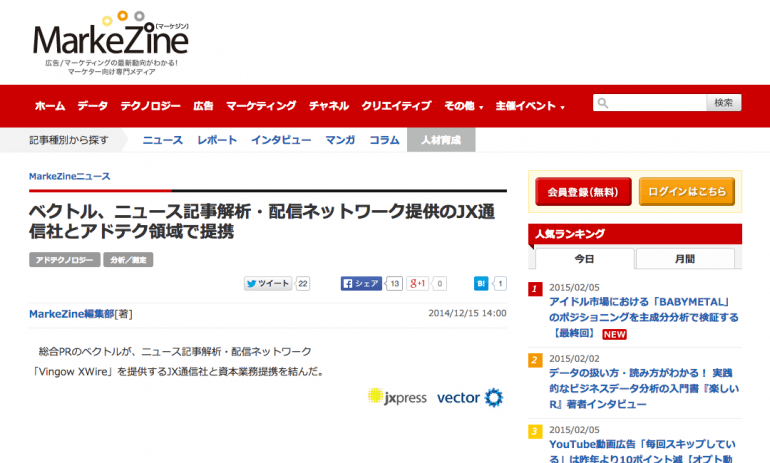Click the Google +1 button

pos(418,283)
